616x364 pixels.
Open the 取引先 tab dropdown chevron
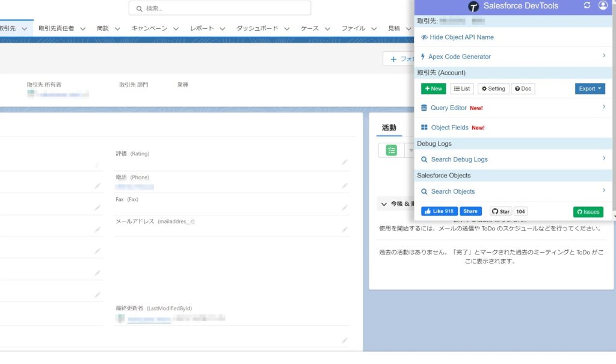24,29
